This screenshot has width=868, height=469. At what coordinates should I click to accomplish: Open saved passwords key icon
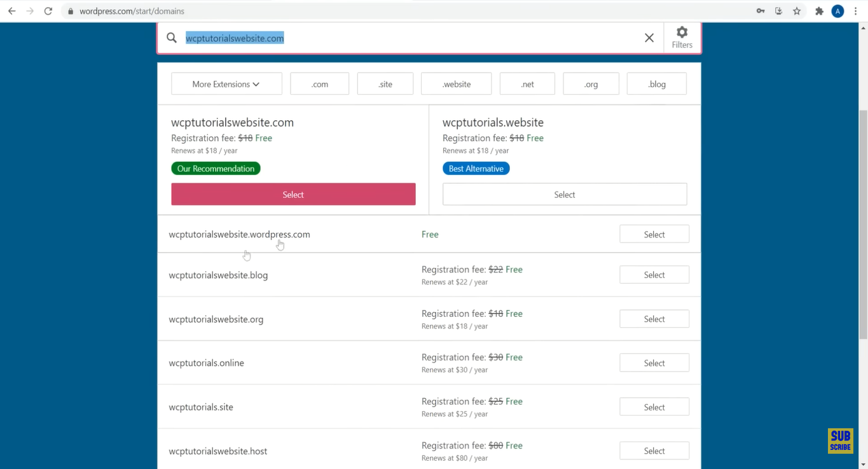click(761, 11)
